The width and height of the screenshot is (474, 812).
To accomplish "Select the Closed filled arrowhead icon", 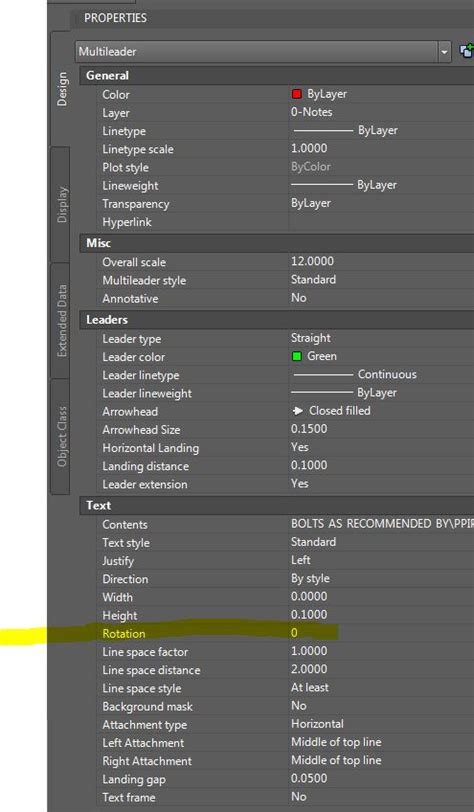I will coord(298,411).
